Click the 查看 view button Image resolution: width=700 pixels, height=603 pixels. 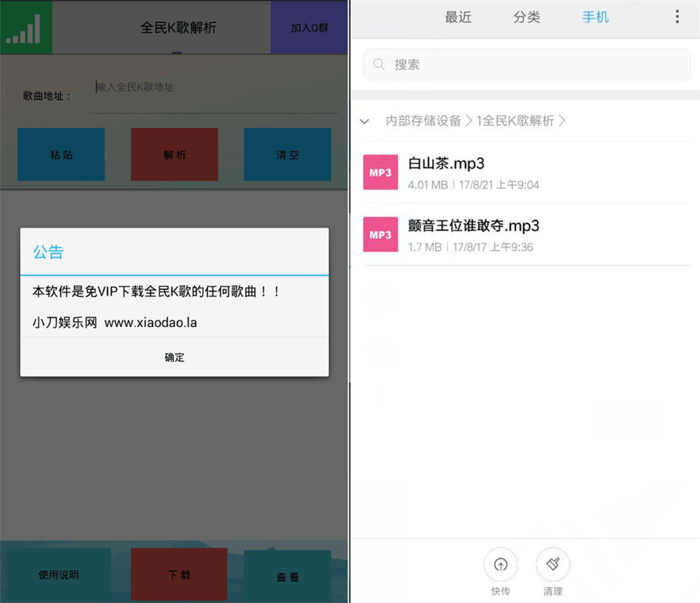click(288, 576)
